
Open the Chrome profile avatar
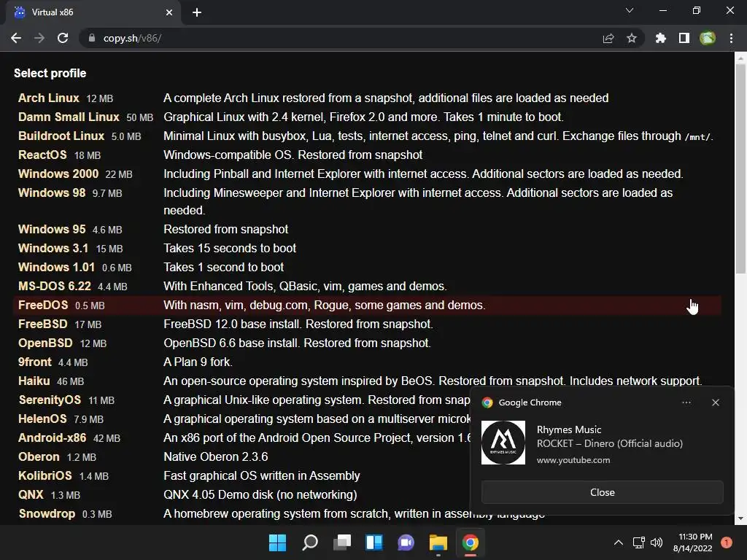click(x=708, y=38)
